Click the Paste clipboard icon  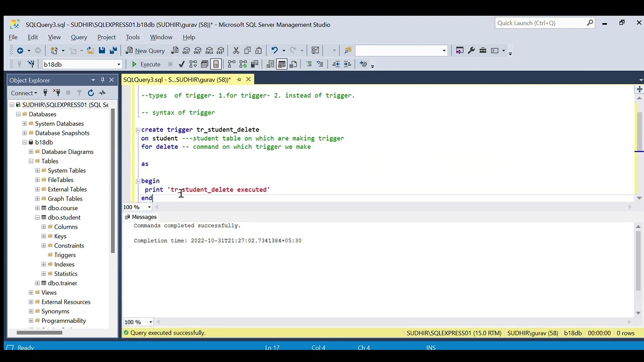[x=259, y=50]
